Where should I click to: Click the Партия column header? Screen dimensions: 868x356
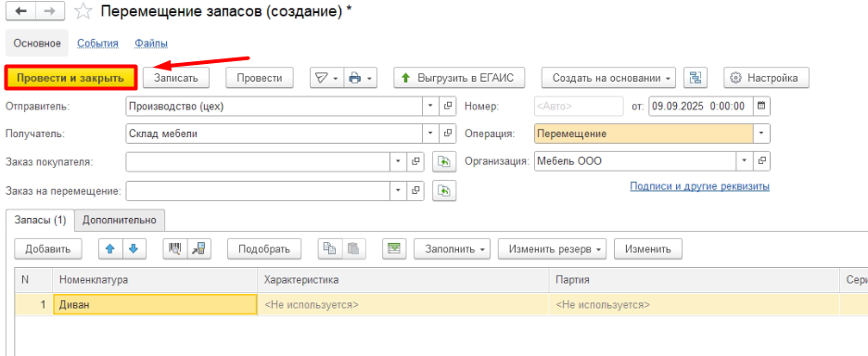(x=695, y=280)
